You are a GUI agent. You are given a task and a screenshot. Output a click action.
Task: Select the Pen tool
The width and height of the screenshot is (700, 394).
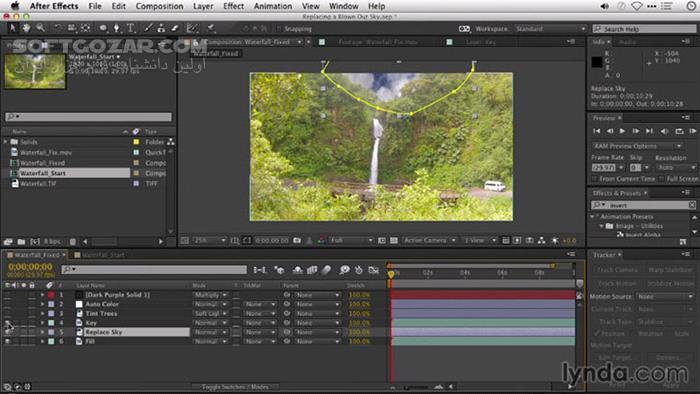pos(117,28)
